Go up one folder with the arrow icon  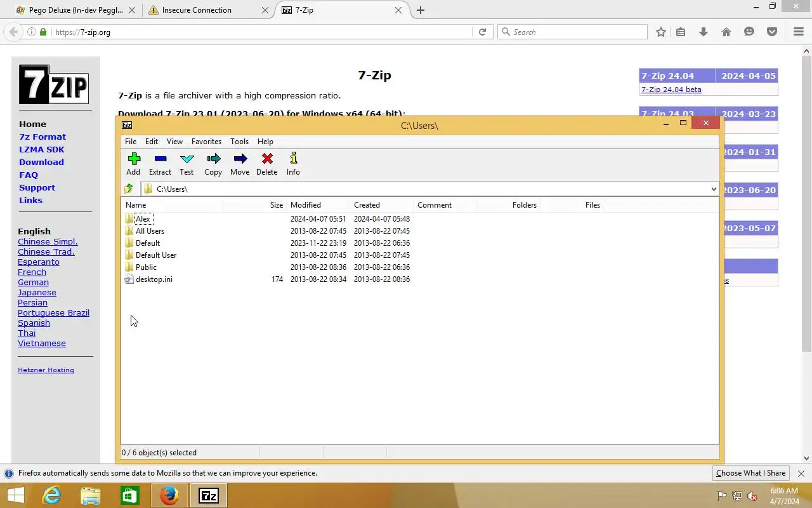(x=129, y=189)
